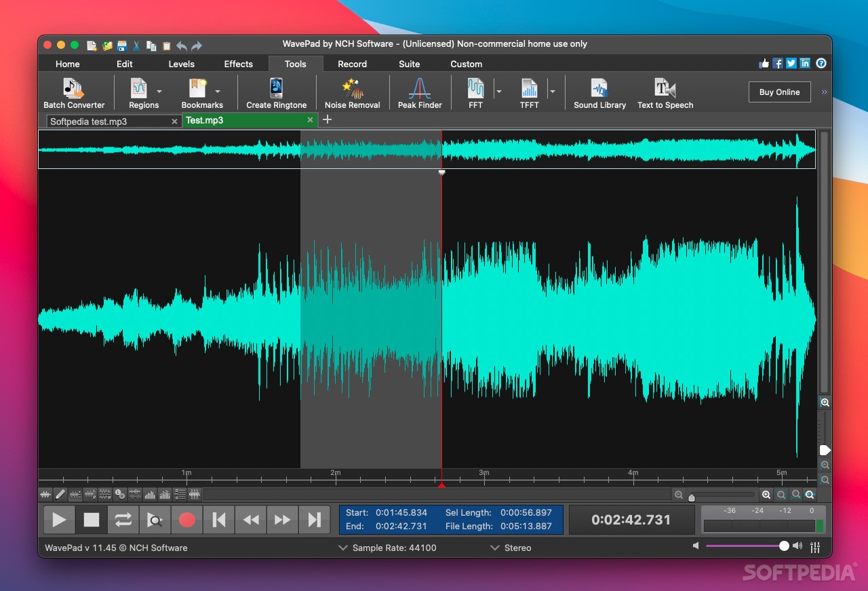Open the Noise Removal tool
868x591 pixels.
tap(352, 93)
